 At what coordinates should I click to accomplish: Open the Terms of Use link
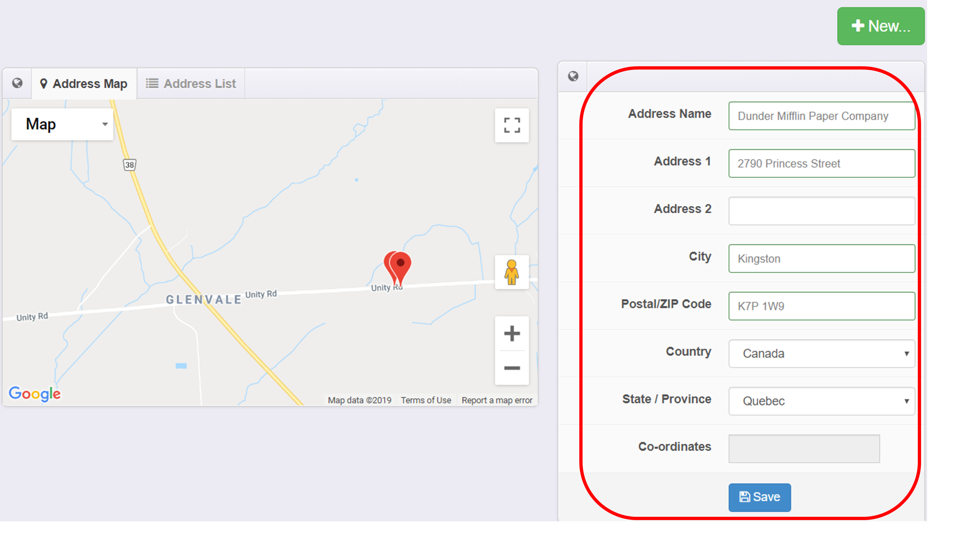pos(426,400)
